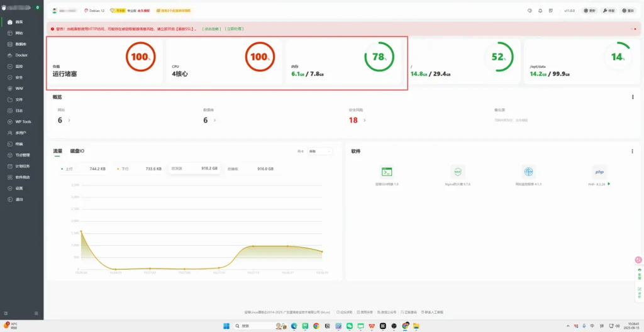The width and height of the screenshot is (644, 332).
Task: Open the WP Tools sidebar item
Action: click(21, 121)
